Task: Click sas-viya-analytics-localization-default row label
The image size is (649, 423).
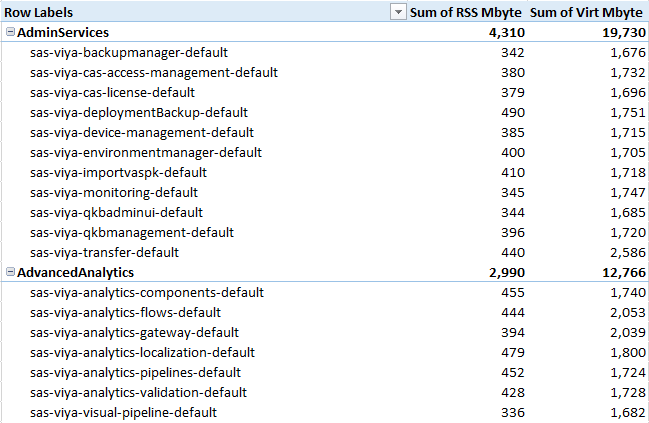Action: (x=142, y=353)
